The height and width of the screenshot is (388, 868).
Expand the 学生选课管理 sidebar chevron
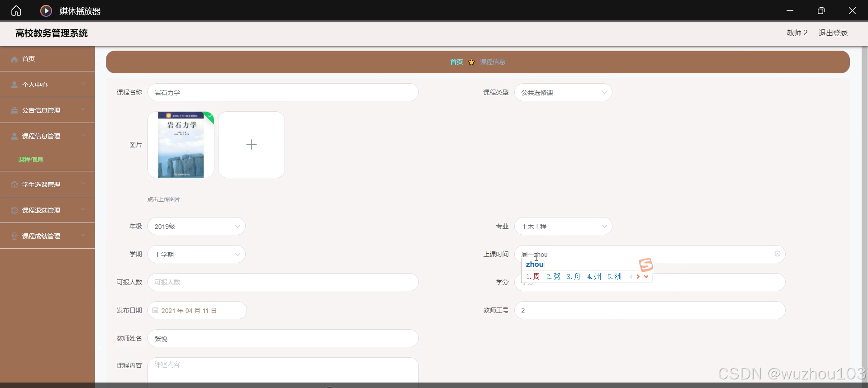pos(83,184)
